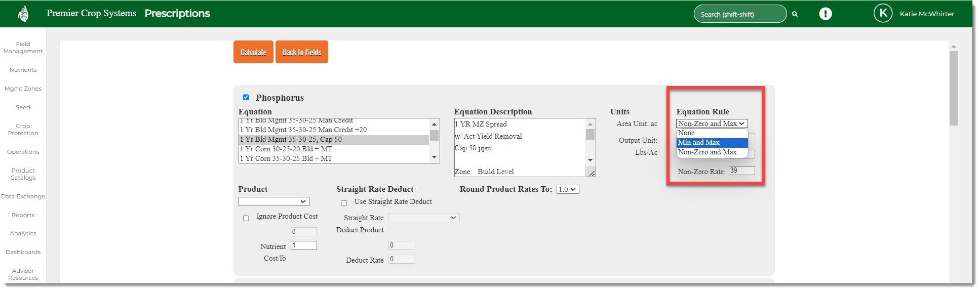Click page scrollbar up arrow
This screenshot has height=291, width=980.
(954, 47)
